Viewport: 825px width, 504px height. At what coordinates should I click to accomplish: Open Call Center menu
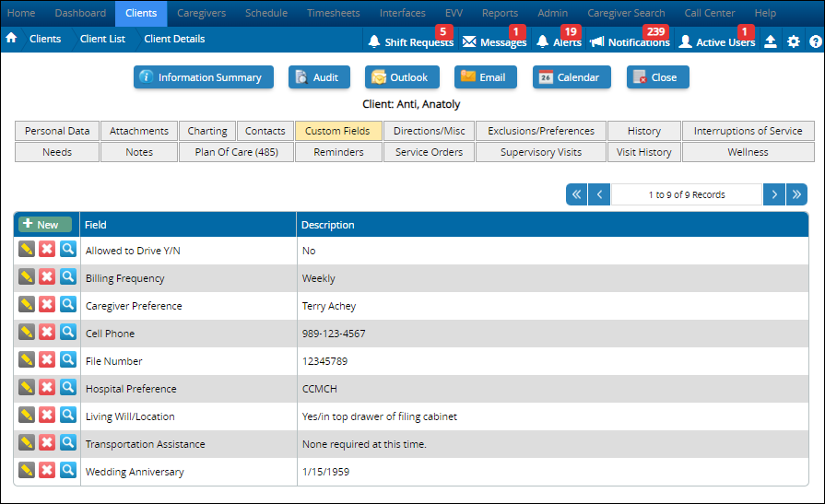pos(709,13)
